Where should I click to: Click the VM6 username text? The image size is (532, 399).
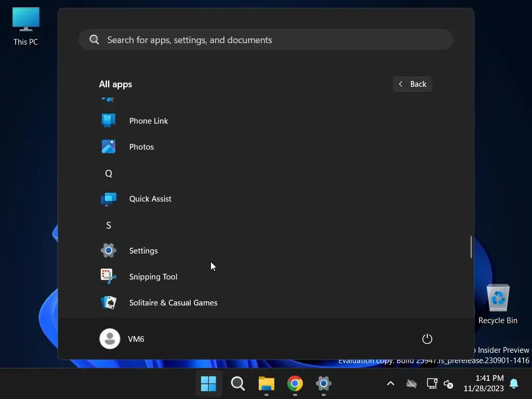point(136,339)
